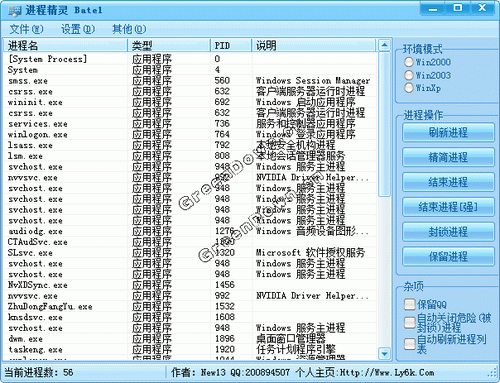The width and height of the screenshot is (500, 383).
Task: Close the 进程精灵 window
Action: 482,8
